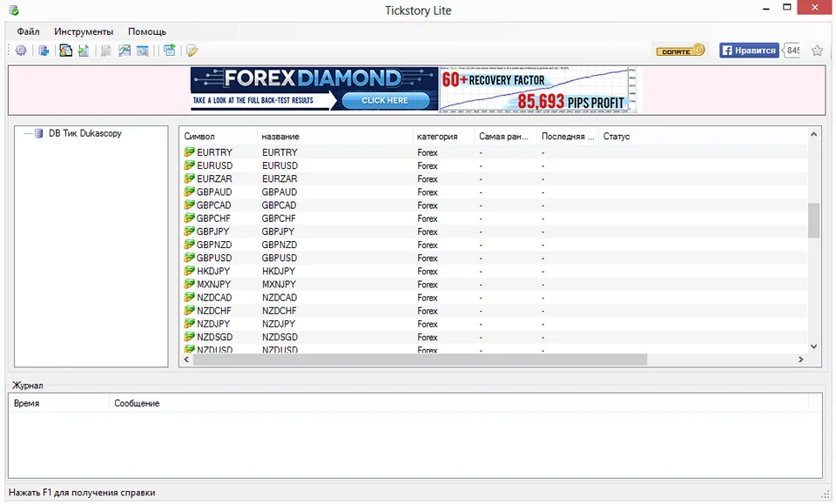Click the Последняя ... column header

coord(568,137)
